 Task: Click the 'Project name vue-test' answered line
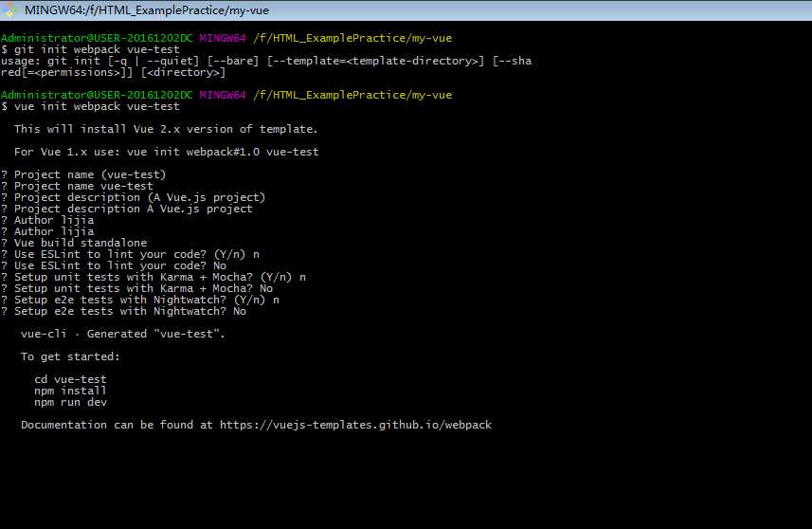coord(77,186)
